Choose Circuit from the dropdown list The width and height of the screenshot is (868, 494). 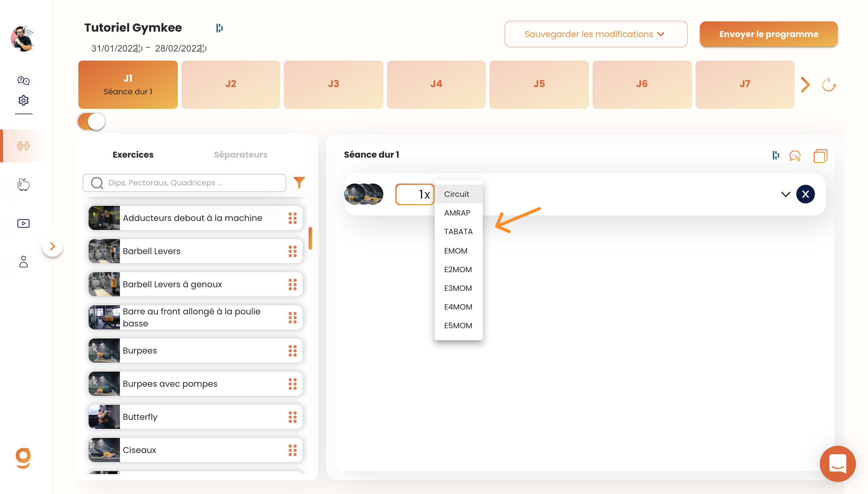[458, 194]
